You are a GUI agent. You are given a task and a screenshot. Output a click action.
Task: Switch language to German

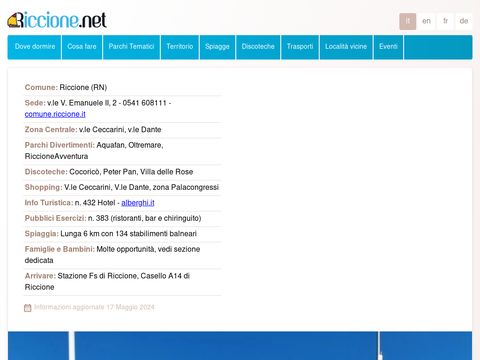click(x=464, y=21)
